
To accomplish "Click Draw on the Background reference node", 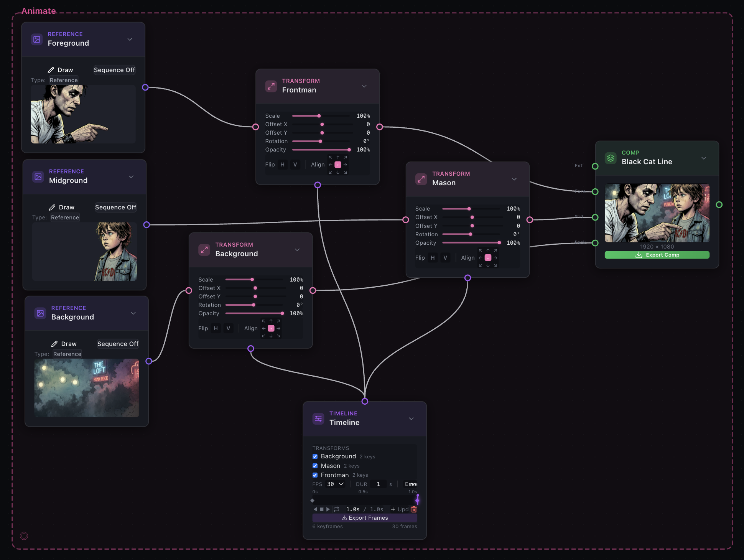I will [x=64, y=344].
